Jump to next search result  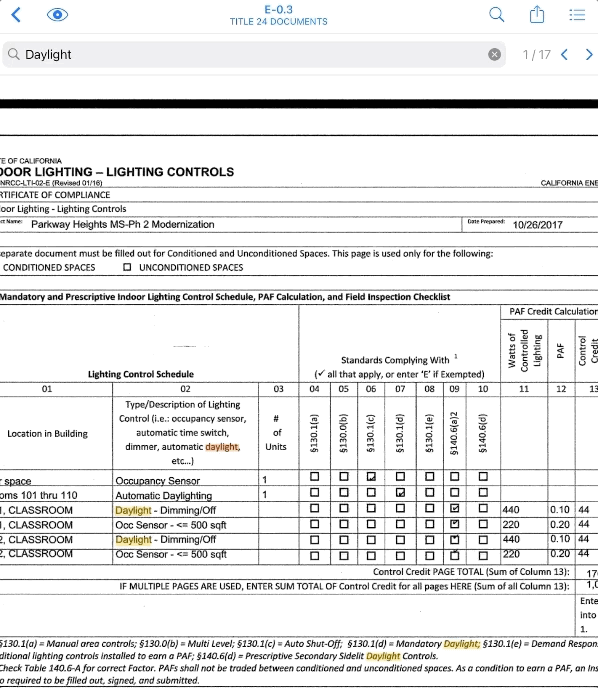point(589,54)
